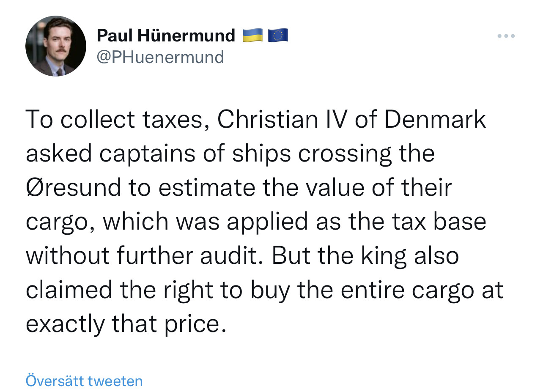The width and height of the screenshot is (543, 392).
Task: Click the Översätt tweeten translate link
Action: tap(84, 381)
